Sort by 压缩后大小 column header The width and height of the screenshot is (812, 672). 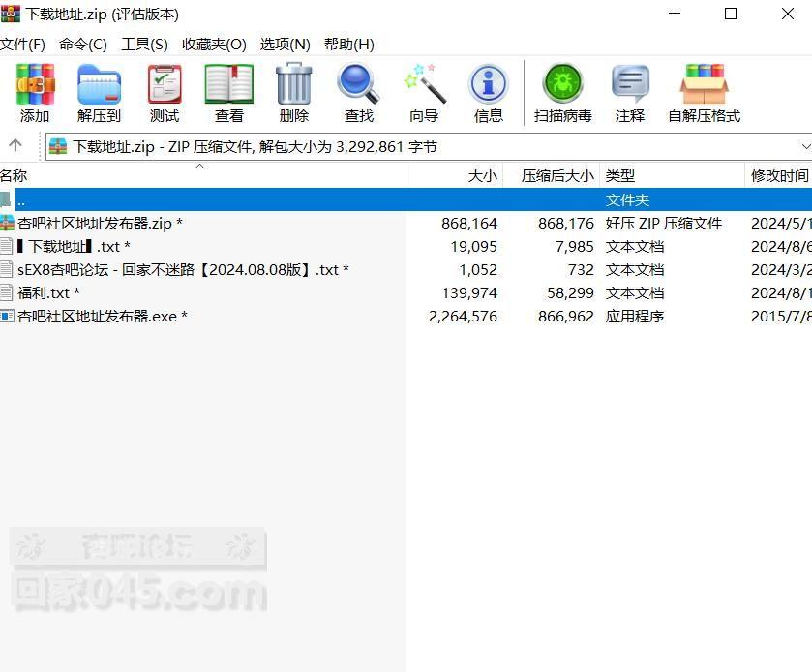[556, 176]
